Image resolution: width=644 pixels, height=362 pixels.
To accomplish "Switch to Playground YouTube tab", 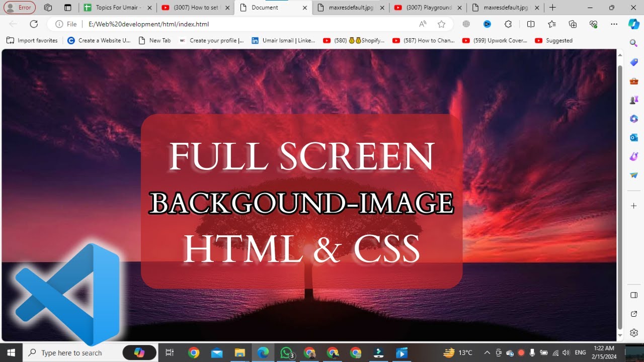I will [428, 8].
